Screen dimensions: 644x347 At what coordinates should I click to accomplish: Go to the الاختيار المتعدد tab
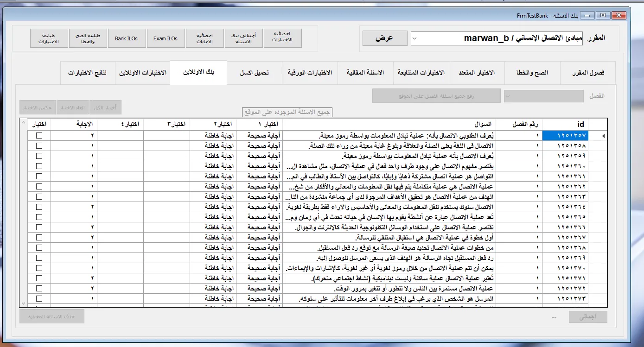477,73
